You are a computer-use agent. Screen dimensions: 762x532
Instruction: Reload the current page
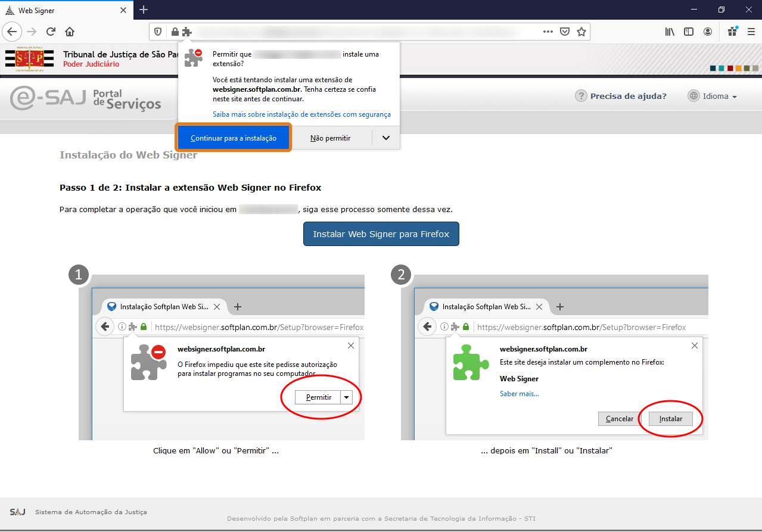(x=51, y=32)
